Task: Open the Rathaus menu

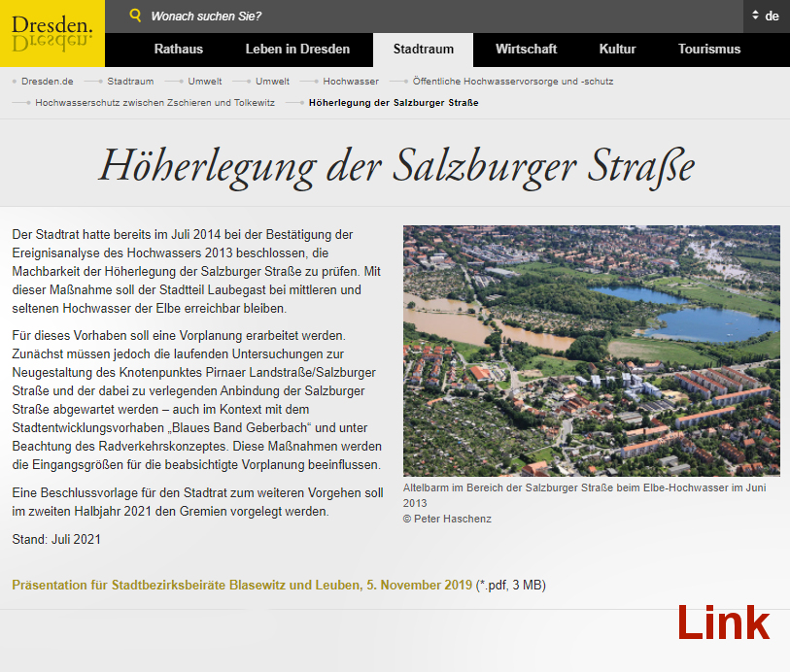Action: [178, 49]
